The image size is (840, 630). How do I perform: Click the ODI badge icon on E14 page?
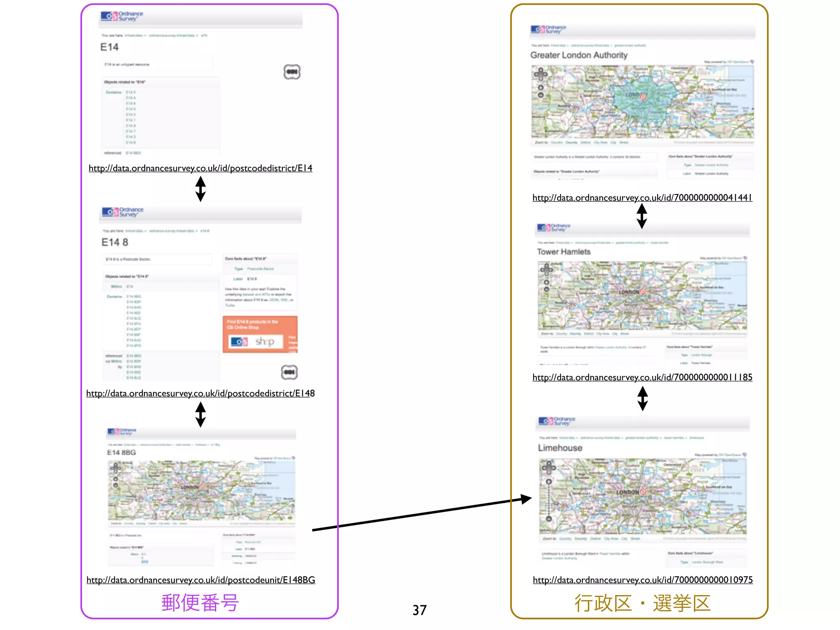[292, 72]
